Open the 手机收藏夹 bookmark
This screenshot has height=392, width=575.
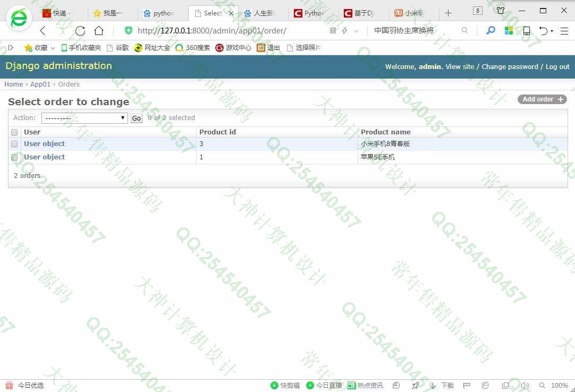click(x=81, y=48)
